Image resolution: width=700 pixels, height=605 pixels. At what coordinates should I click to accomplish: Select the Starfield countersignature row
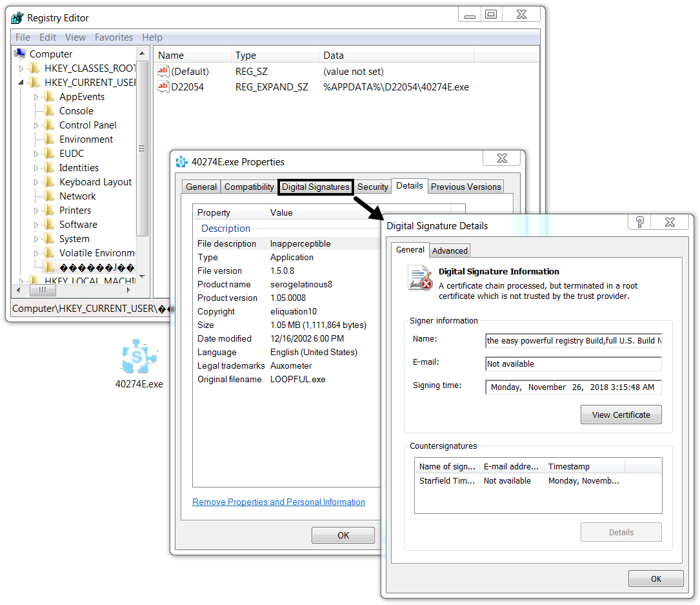tap(538, 481)
